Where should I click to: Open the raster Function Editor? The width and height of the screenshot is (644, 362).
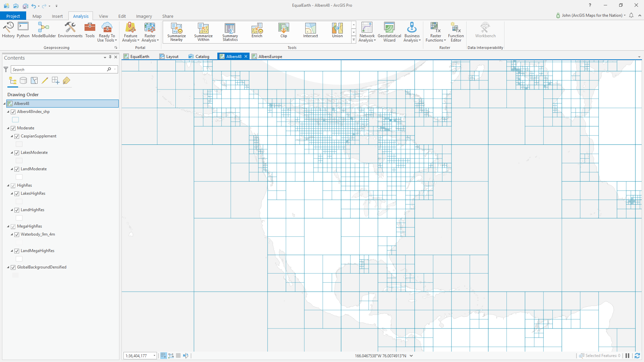[456, 32]
